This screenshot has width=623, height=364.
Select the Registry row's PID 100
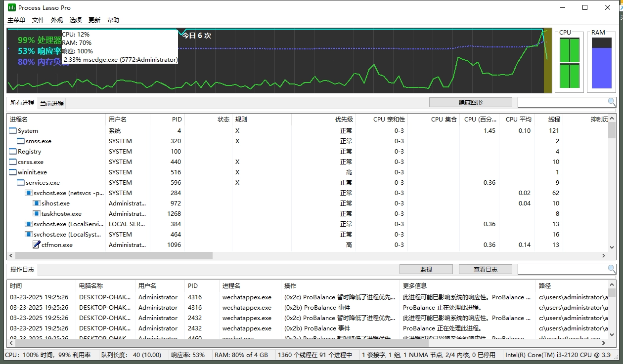[x=176, y=152]
